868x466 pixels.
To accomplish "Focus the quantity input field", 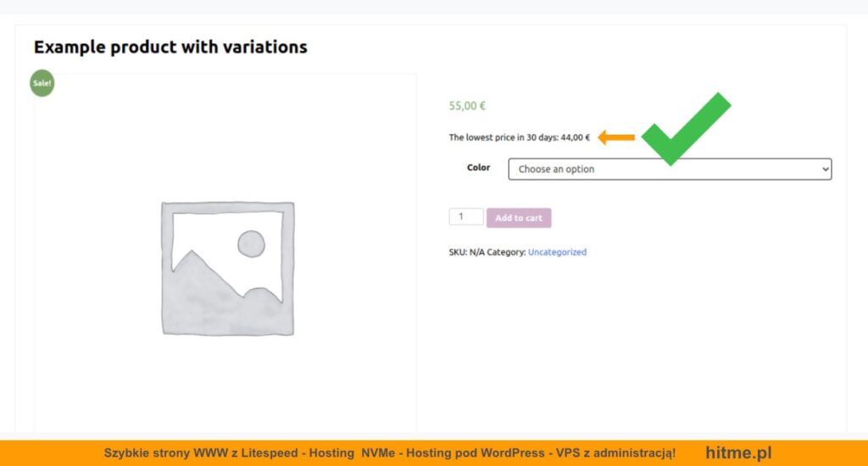I will (465, 217).
